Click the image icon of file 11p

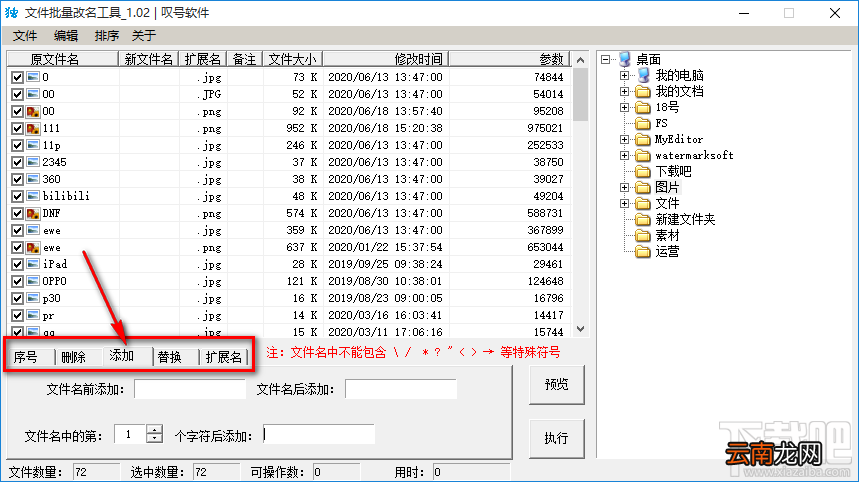[33, 145]
